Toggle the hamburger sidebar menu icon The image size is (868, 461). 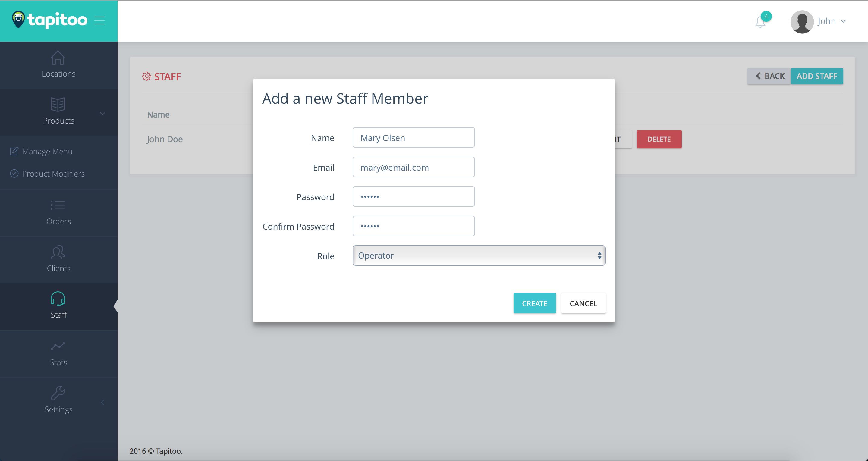(99, 20)
